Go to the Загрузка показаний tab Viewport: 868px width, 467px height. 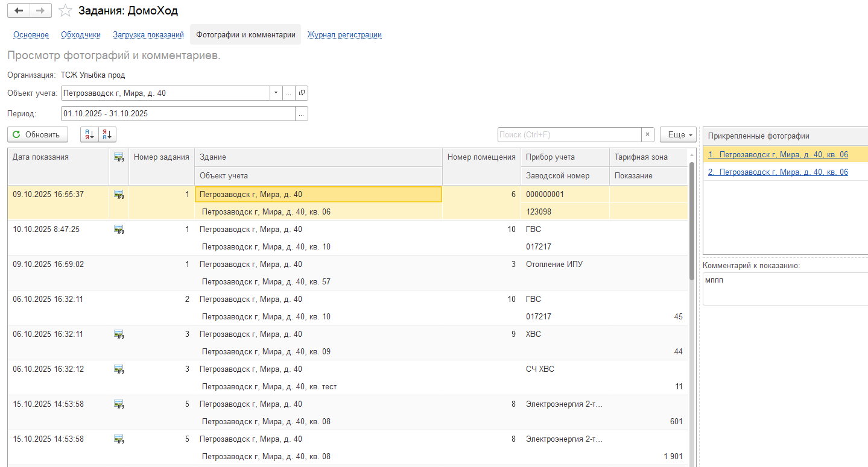point(148,35)
